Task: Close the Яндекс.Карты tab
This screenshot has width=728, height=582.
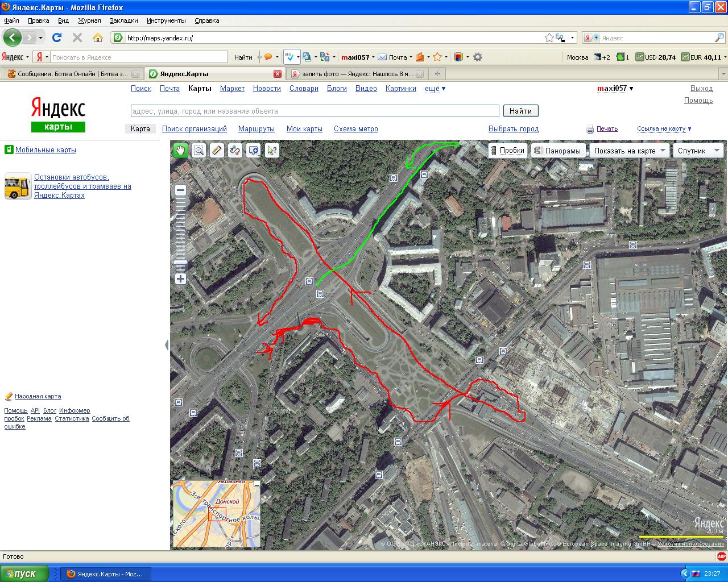Action: [x=278, y=74]
